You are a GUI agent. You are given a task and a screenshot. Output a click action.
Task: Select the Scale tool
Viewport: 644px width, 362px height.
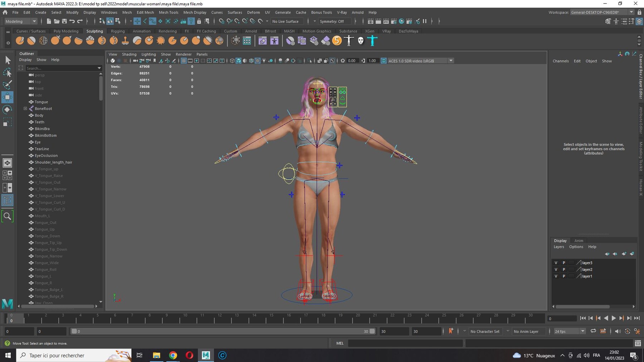(x=7, y=122)
